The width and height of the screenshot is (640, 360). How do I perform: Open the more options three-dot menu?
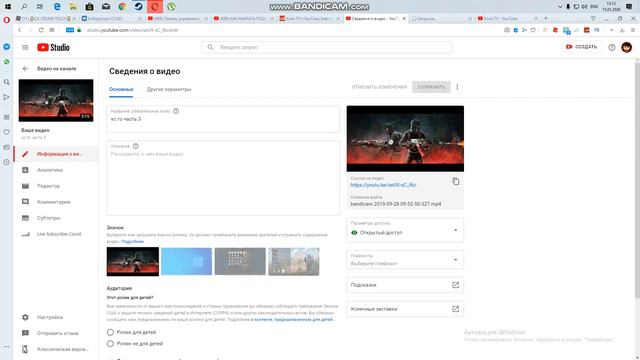coord(457,87)
